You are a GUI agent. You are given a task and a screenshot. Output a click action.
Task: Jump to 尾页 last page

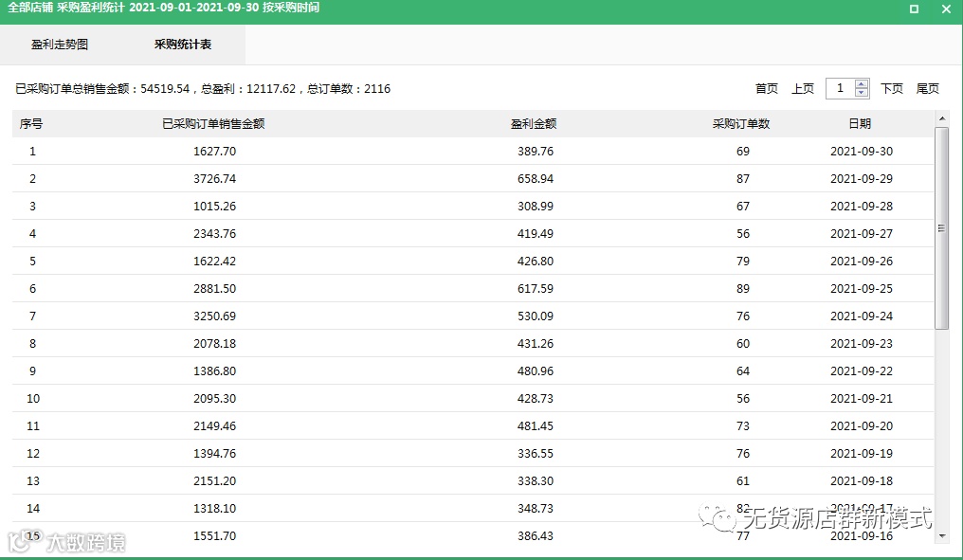[927, 88]
